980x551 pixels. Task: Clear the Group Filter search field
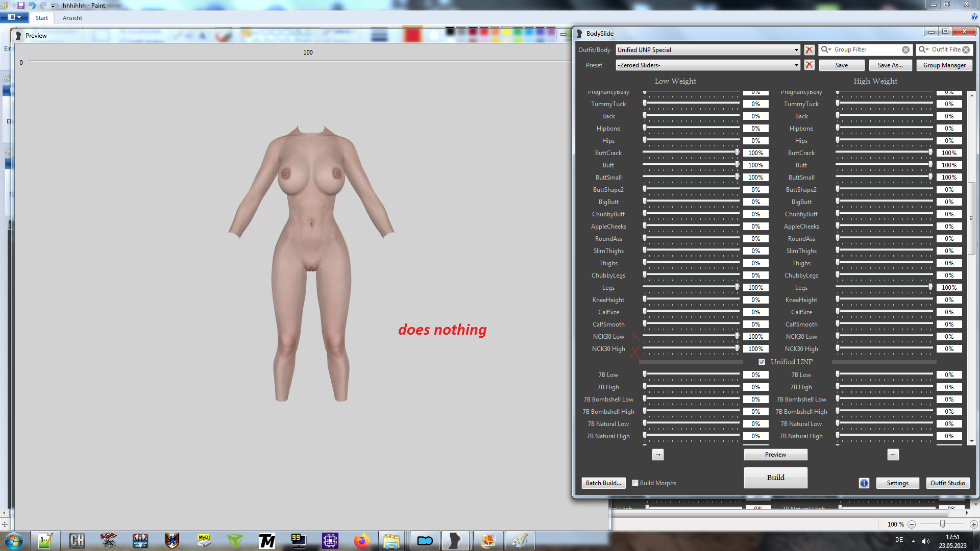point(905,50)
